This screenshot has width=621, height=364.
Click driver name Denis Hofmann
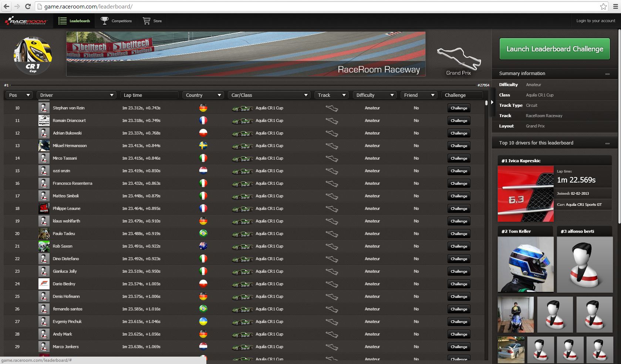coord(66,296)
